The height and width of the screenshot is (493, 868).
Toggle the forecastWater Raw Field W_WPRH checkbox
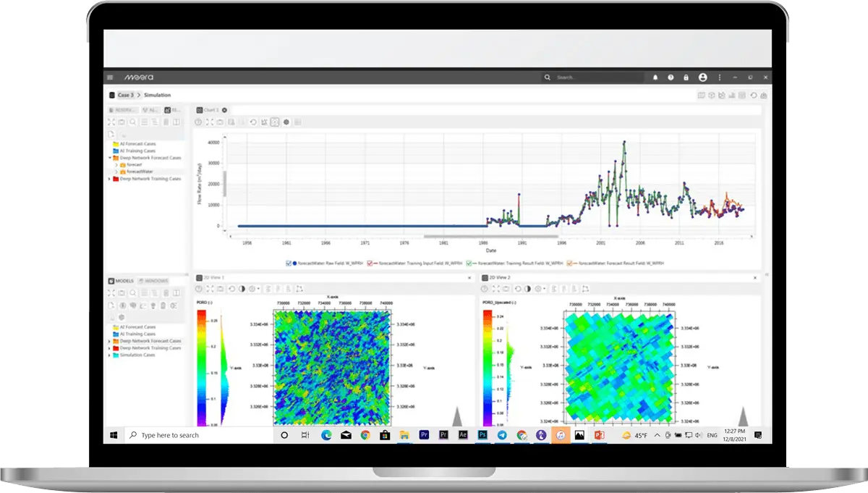click(x=289, y=263)
